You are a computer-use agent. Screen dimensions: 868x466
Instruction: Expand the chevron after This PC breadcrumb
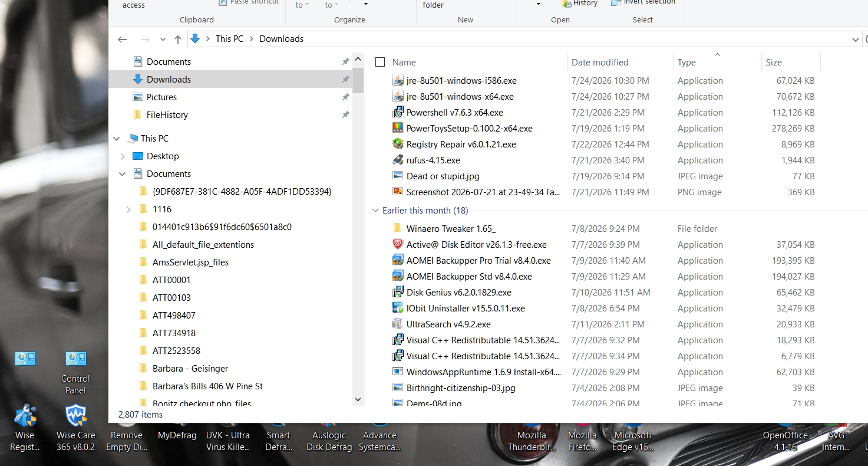click(x=251, y=39)
